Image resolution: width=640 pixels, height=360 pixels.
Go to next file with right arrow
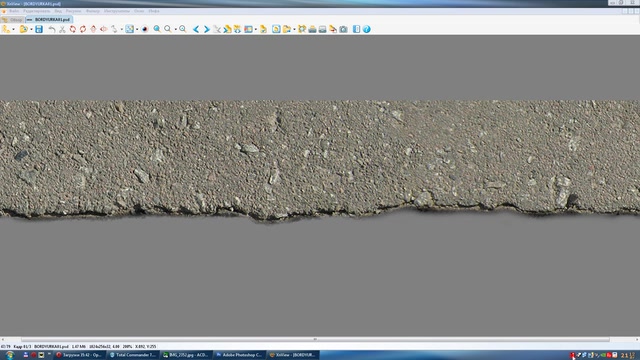point(207,29)
